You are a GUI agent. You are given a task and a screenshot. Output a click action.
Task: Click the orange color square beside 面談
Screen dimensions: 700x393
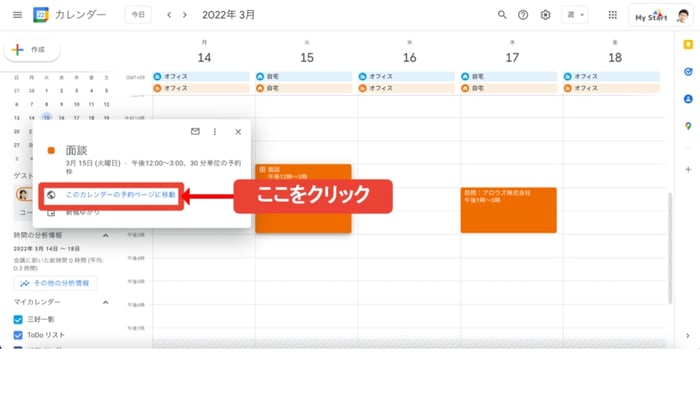[x=51, y=151]
